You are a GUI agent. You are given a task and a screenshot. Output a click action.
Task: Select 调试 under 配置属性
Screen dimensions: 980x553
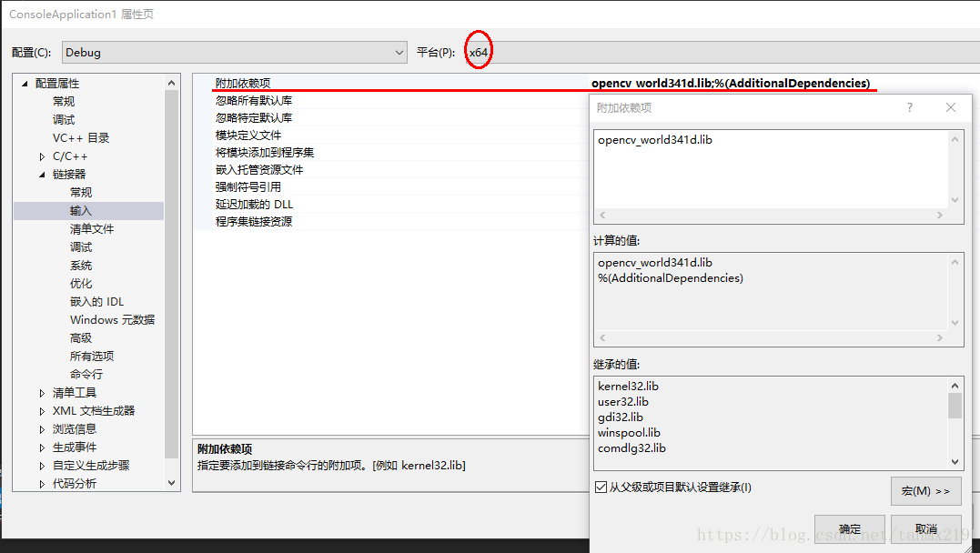(64, 119)
